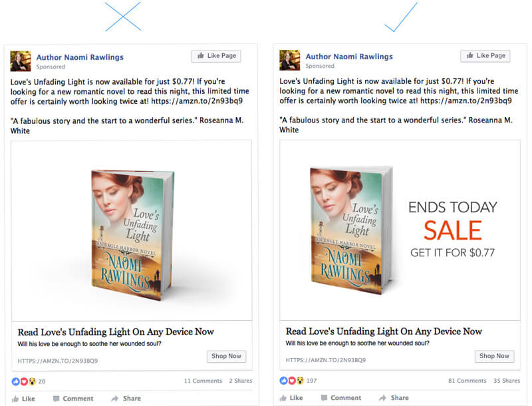This screenshot has width=532, height=406.
Task: Click like reaction icon beside 20 count
Action: [15, 381]
